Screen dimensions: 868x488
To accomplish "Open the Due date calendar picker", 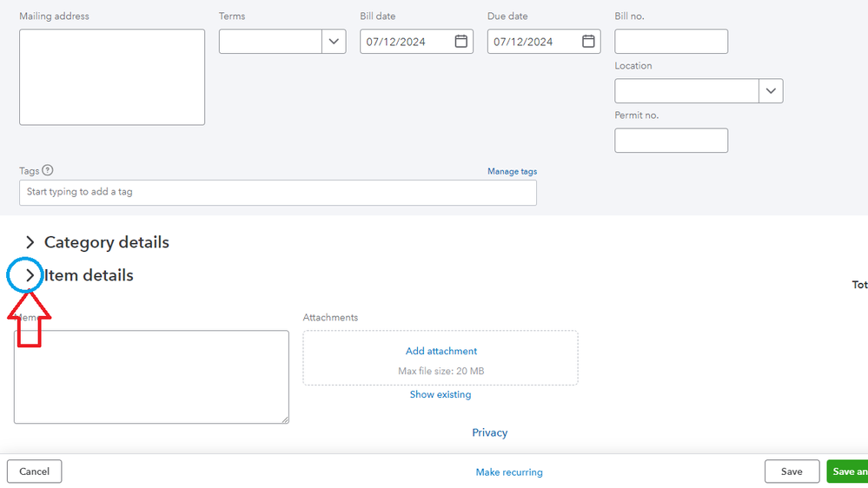I will click(x=588, y=41).
